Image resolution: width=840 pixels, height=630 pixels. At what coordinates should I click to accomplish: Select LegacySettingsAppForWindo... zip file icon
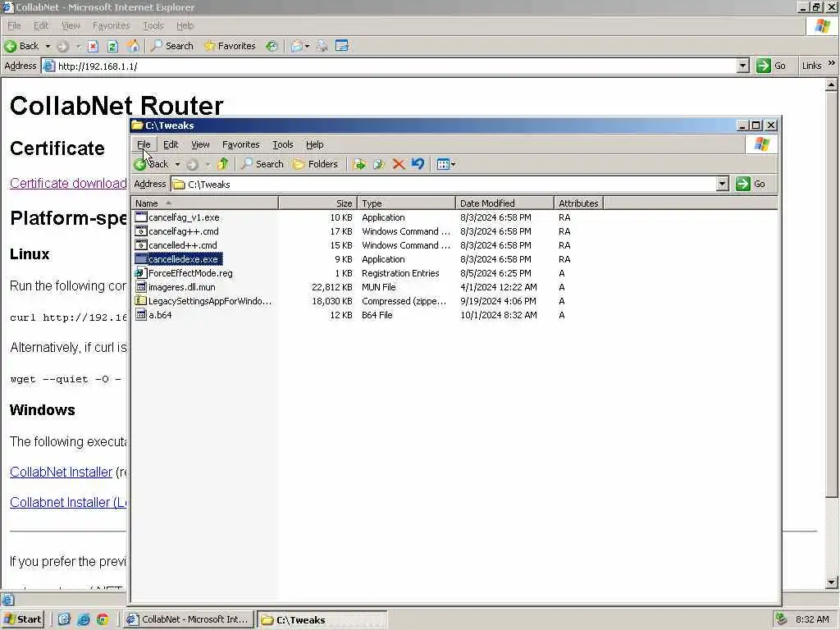coord(140,301)
